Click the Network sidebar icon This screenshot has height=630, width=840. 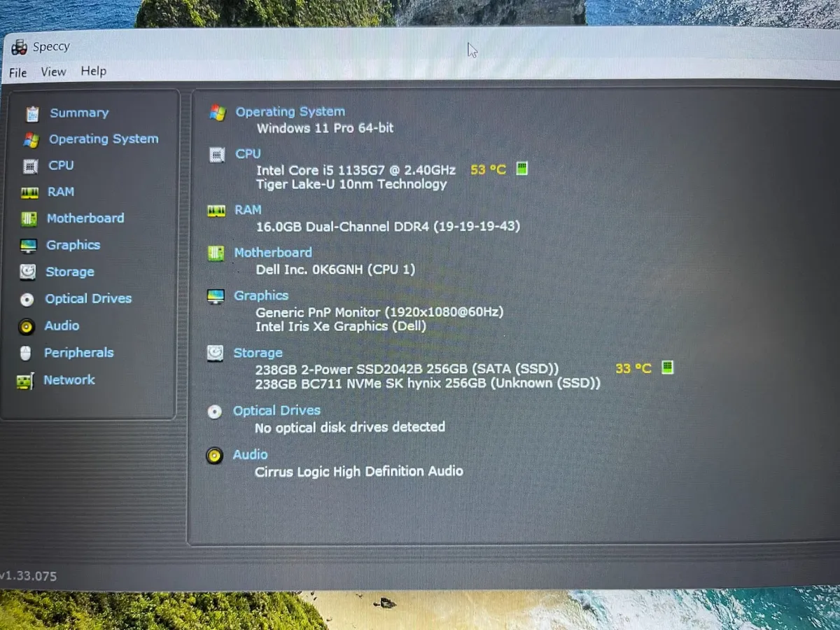(25, 381)
